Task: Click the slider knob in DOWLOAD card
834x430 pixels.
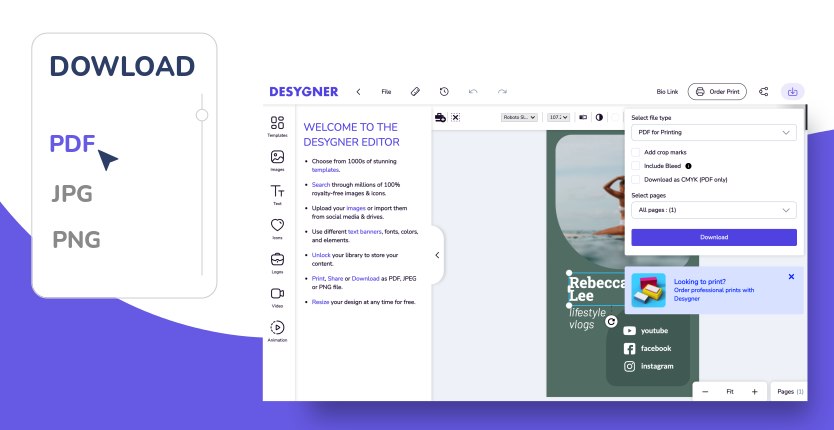Action: tap(202, 115)
